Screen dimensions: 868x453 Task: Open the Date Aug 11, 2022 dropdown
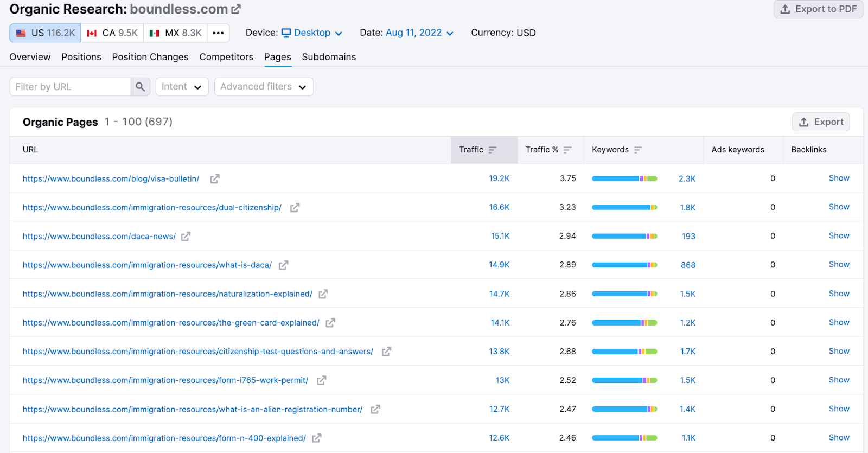419,33
